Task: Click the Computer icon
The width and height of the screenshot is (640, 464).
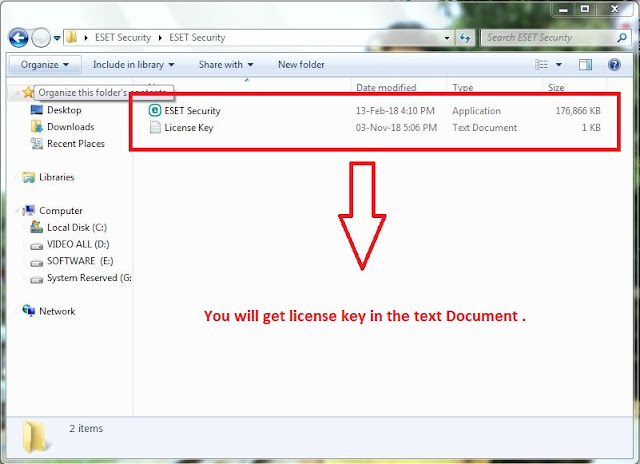Action: click(x=29, y=210)
